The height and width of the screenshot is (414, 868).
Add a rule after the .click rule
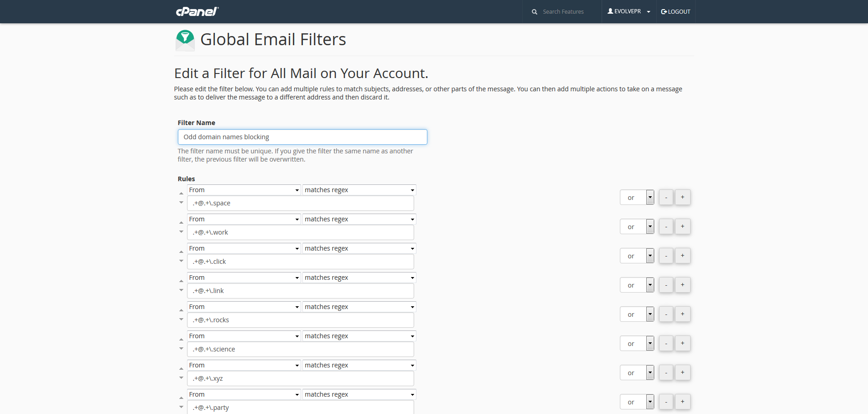coord(682,256)
